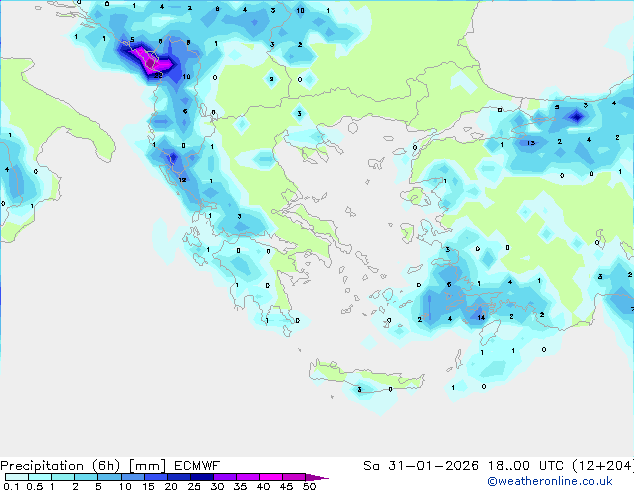Viewport: 634px width, 490px height.
Task: Click the legend scale label '0.1'
Action: tap(11, 486)
